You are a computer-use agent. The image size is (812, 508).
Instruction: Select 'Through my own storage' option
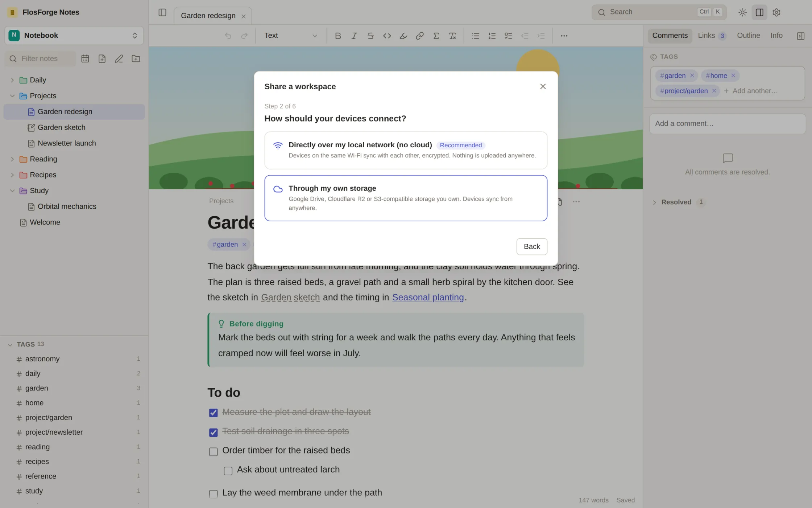tap(406, 198)
